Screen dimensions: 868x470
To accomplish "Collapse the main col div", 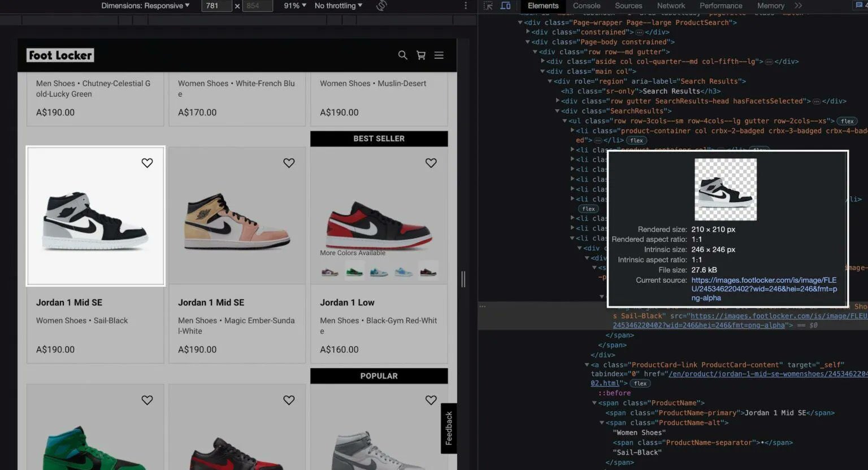I will click(542, 71).
